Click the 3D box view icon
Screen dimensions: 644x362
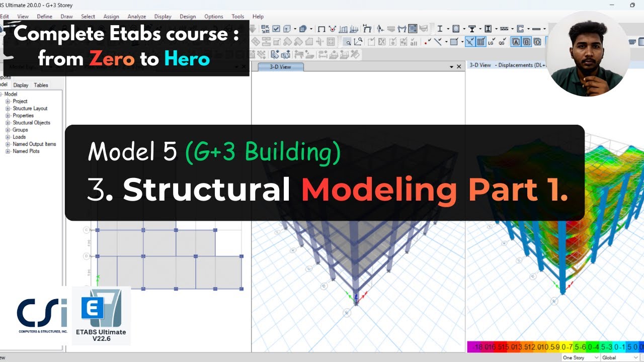(x=287, y=29)
